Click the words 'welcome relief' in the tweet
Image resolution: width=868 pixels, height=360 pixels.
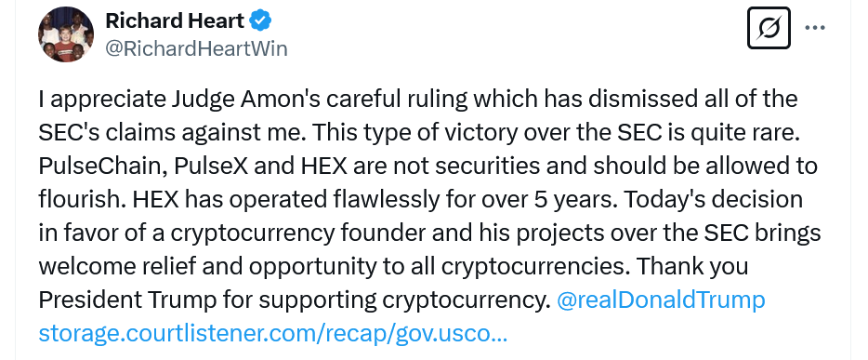[117, 266]
